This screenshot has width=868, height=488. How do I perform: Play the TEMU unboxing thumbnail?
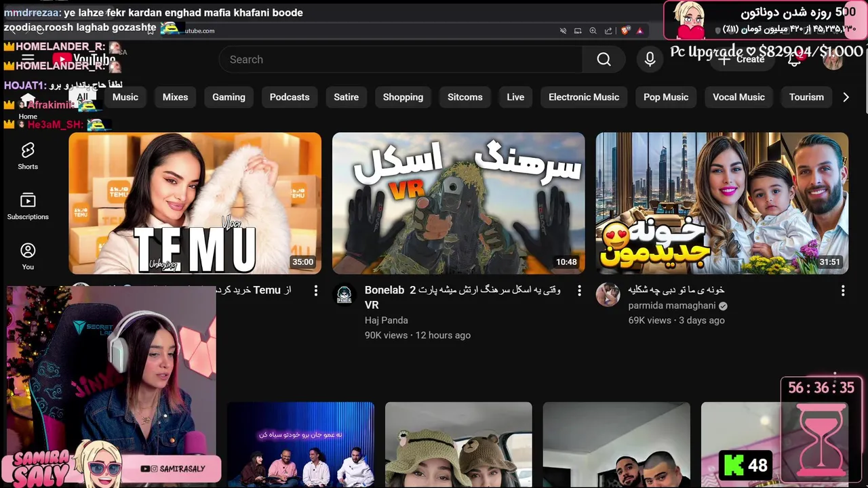point(195,203)
